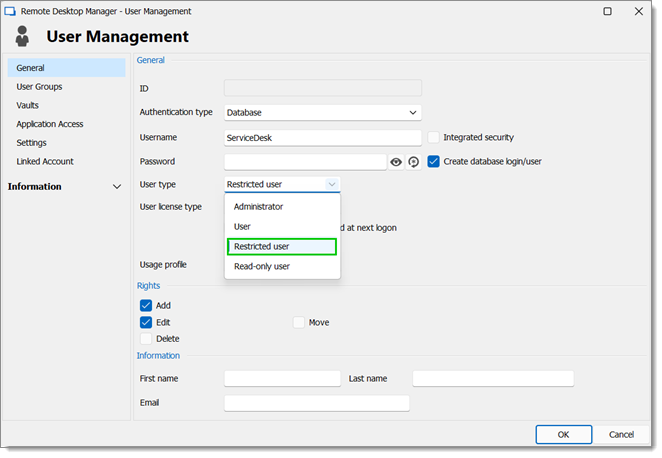Viewport: 662px width, 458px height.
Task: Expand the Information section chevron
Action: pyautogui.click(x=117, y=187)
